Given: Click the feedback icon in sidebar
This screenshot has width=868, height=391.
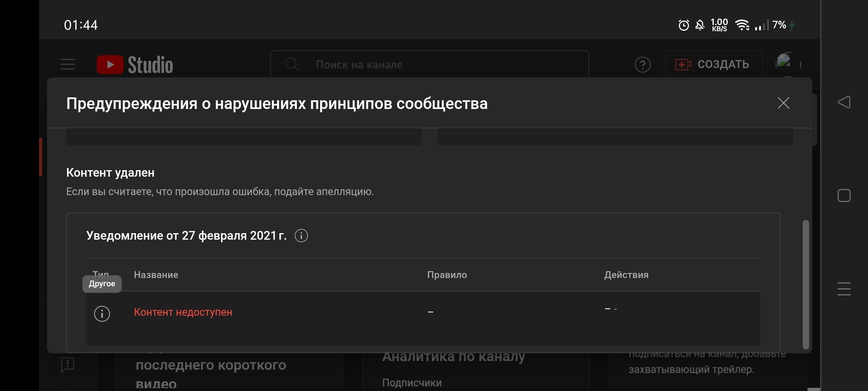Looking at the screenshot, I should point(68,365).
